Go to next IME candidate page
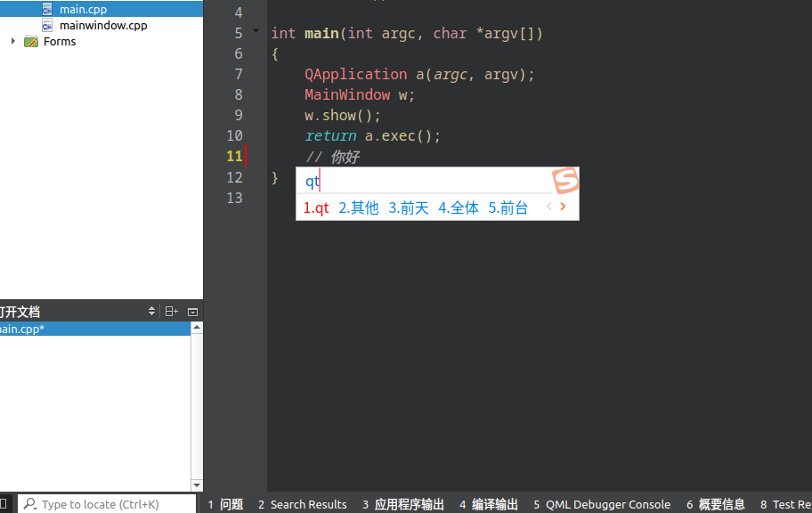812x513 pixels. pyautogui.click(x=563, y=207)
